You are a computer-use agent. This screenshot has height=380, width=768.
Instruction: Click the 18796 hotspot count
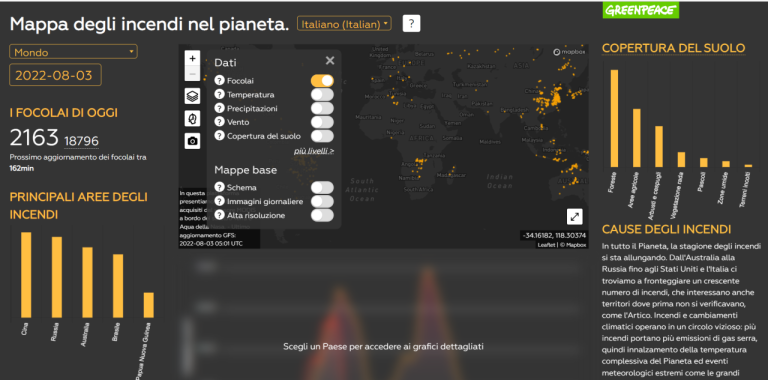[x=81, y=141]
